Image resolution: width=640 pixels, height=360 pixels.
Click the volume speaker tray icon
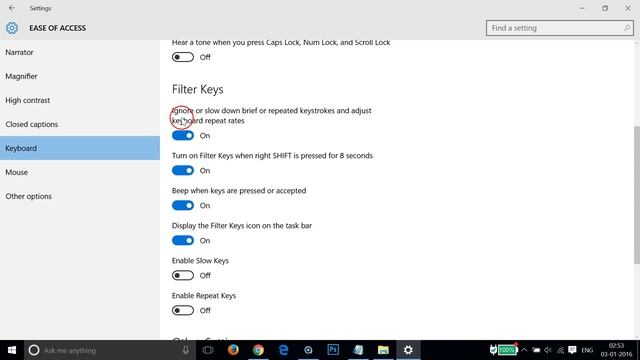(548, 350)
